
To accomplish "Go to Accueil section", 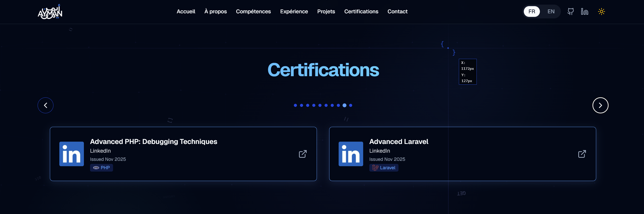I will point(186,12).
